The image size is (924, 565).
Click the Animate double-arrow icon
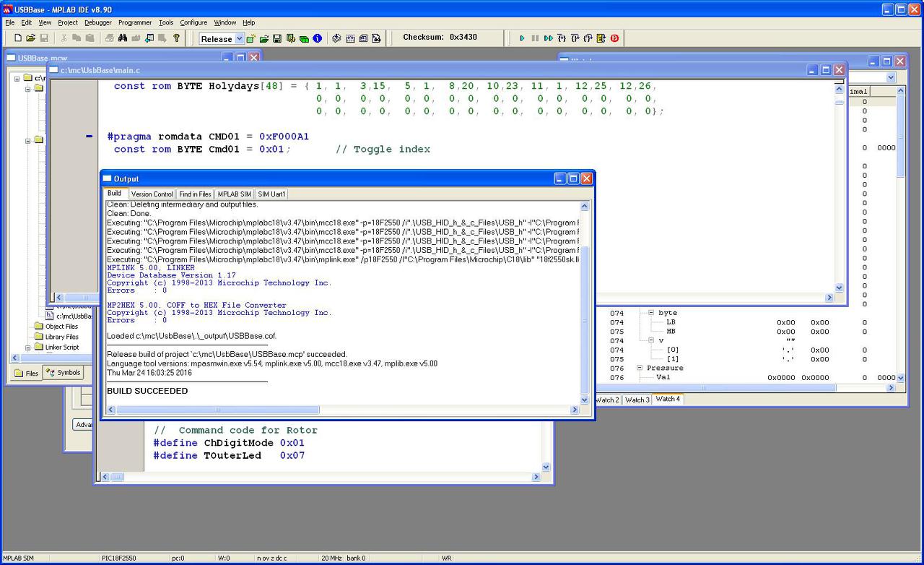(x=549, y=38)
